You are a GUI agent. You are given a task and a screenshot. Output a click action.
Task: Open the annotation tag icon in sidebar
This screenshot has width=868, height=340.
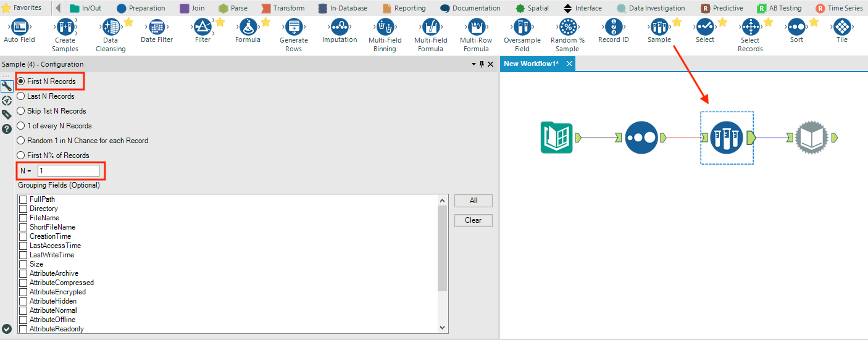[7, 115]
